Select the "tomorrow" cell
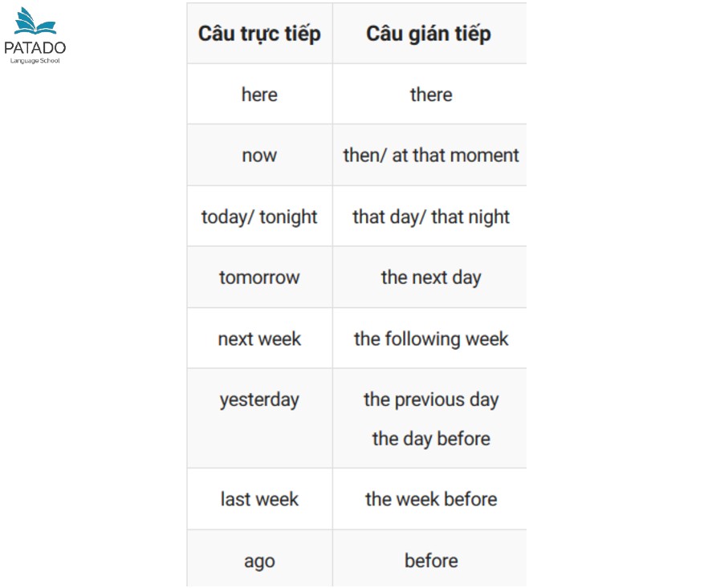The image size is (712, 588). pyautogui.click(x=259, y=278)
